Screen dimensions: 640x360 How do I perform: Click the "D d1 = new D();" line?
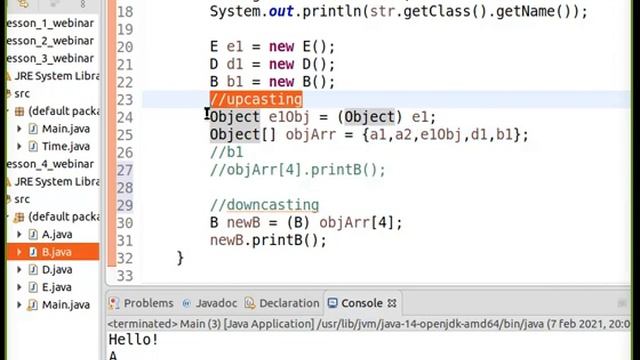point(272,64)
